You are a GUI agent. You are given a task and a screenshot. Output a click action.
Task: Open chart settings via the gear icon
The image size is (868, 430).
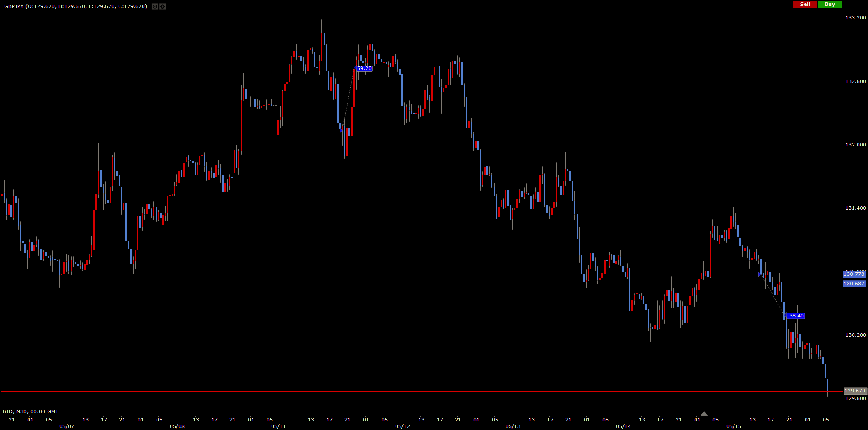[162, 7]
